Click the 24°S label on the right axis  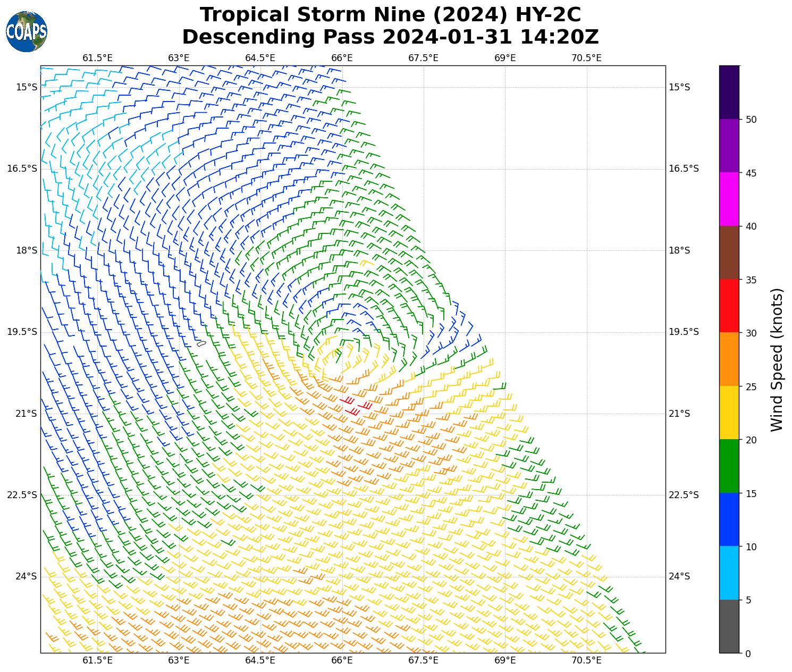coord(679,576)
